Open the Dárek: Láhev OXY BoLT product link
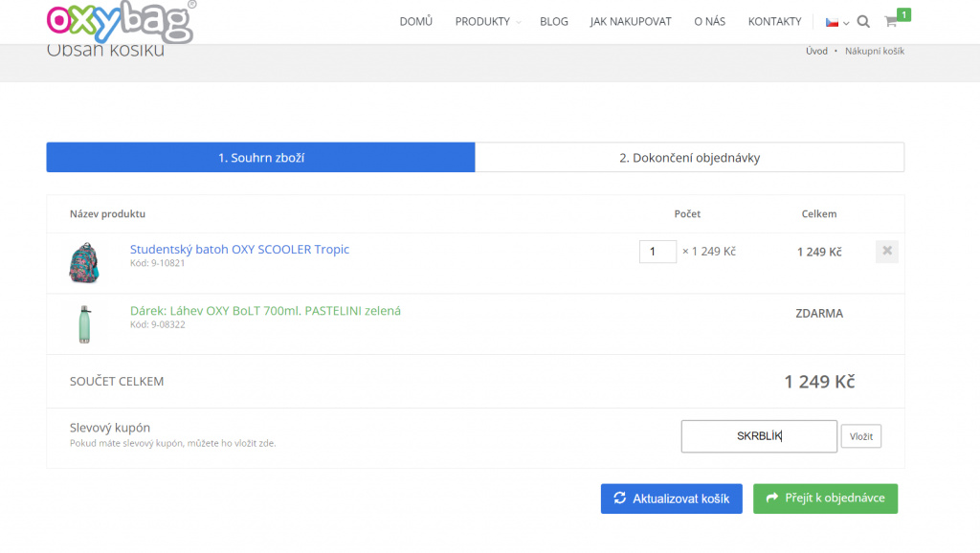This screenshot has width=980, height=553. (x=265, y=311)
